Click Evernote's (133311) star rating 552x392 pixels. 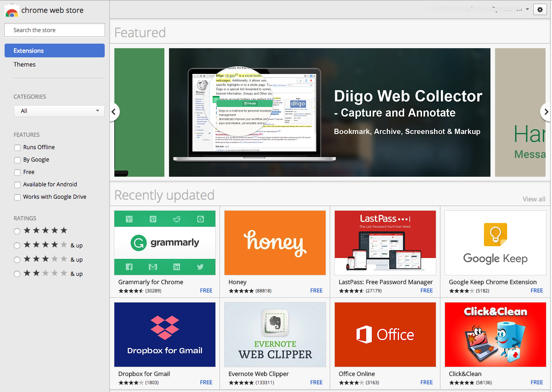(x=241, y=382)
